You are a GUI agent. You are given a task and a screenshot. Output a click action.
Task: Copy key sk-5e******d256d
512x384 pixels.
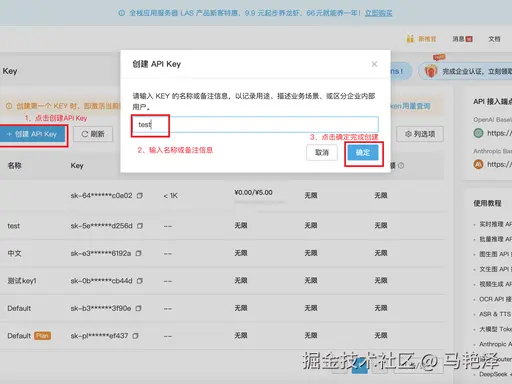[140, 226]
